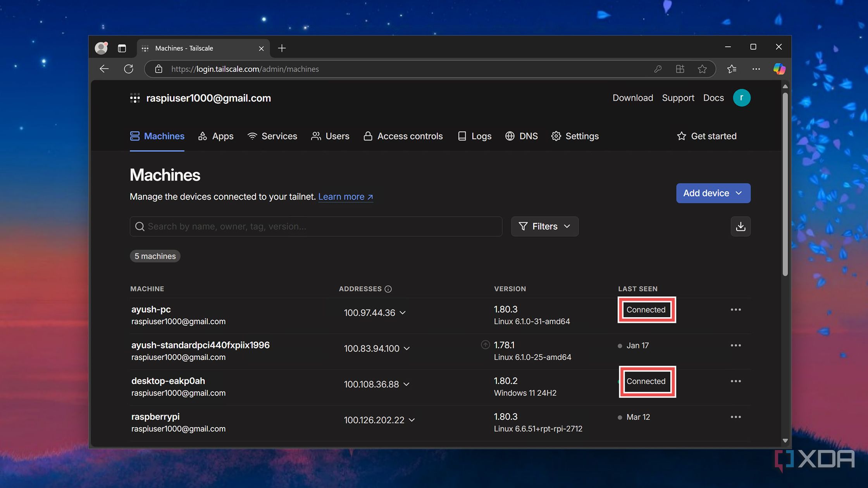Click the Tailscale grid logo
The height and width of the screenshot is (488, 868).
[x=134, y=98]
